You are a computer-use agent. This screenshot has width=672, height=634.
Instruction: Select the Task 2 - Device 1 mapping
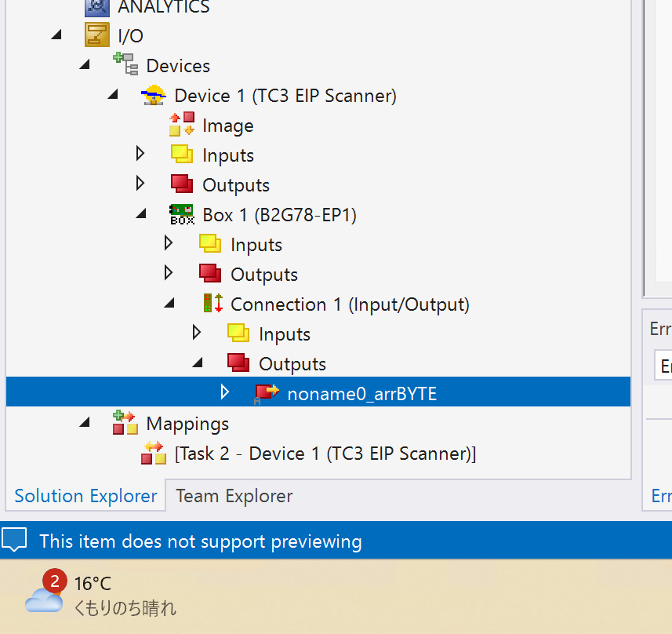325,454
